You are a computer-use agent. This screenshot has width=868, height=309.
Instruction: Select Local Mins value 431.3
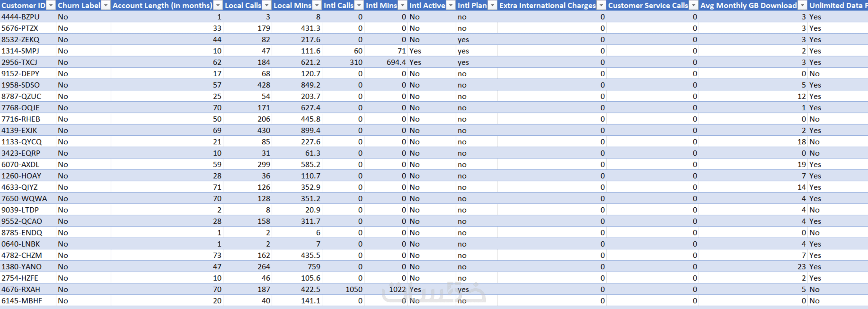[297, 28]
